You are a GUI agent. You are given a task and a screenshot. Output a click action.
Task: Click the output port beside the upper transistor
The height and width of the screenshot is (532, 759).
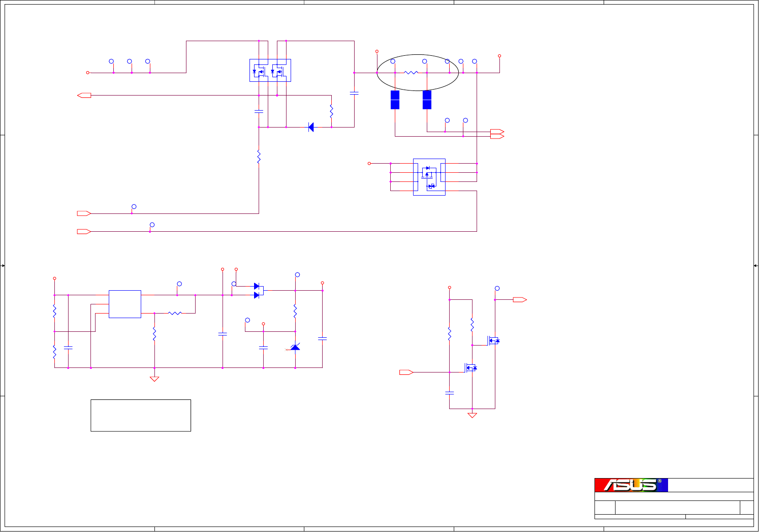pyautogui.click(x=520, y=300)
